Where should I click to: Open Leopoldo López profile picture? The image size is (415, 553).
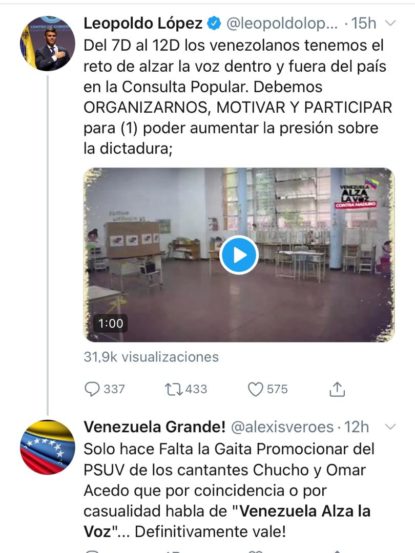[47, 43]
